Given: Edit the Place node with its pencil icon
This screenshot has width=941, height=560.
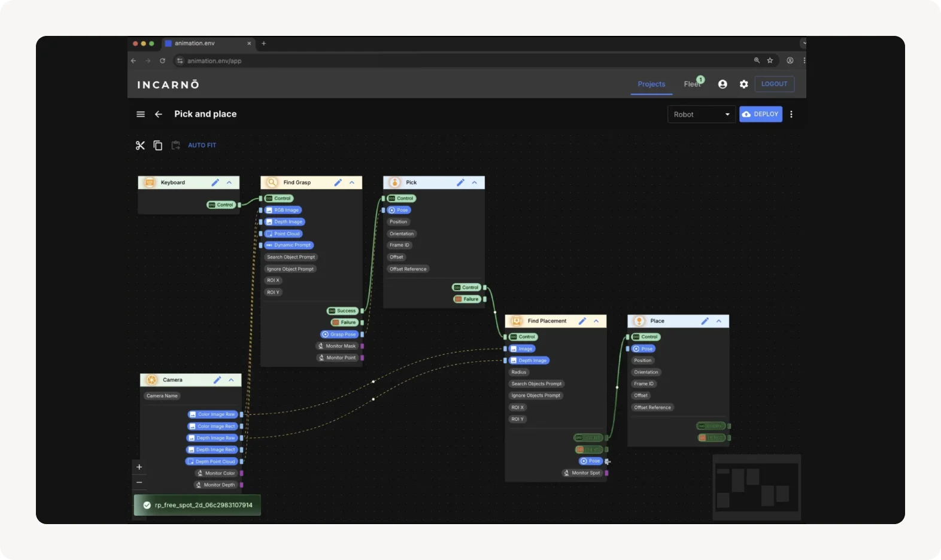Looking at the screenshot, I should click(x=705, y=321).
